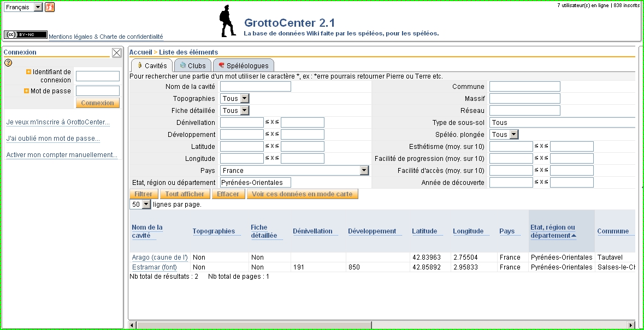This screenshot has height=330, width=644.
Task: Click the Tautavel commune cell
Action: [610, 257]
